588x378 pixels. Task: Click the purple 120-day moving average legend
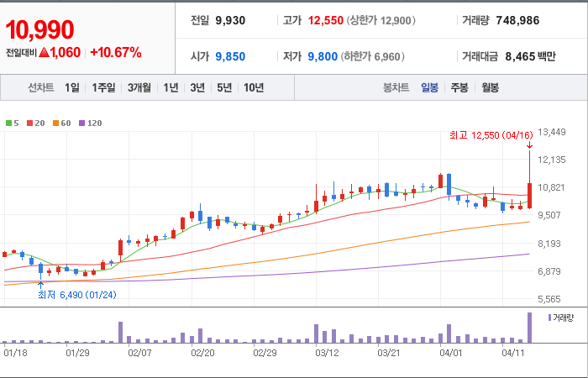pos(90,123)
